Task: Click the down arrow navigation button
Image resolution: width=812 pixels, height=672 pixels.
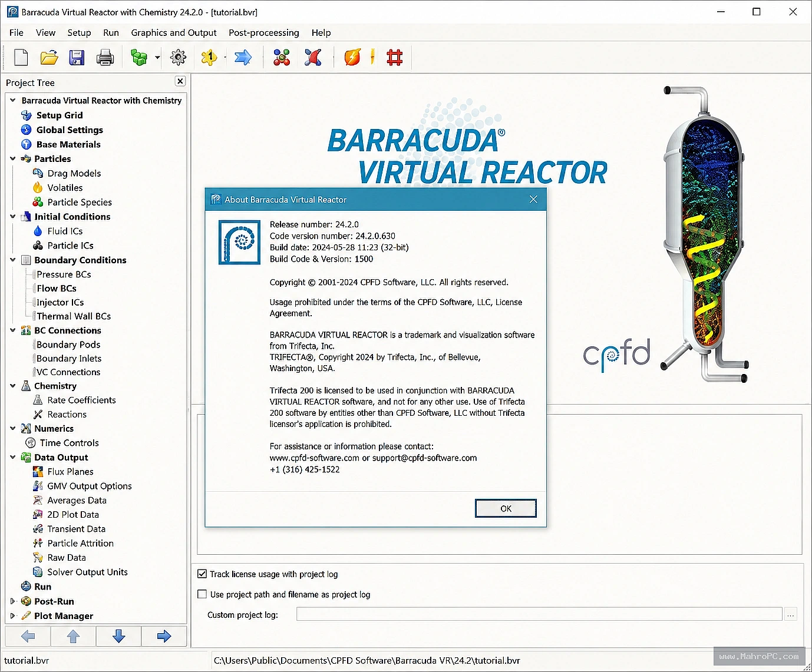Action: coord(118,636)
